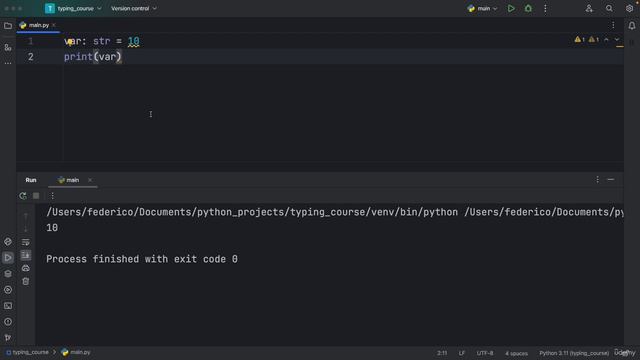The image size is (640, 360).
Task: Change LF line separator in status bar
Action: (462, 353)
